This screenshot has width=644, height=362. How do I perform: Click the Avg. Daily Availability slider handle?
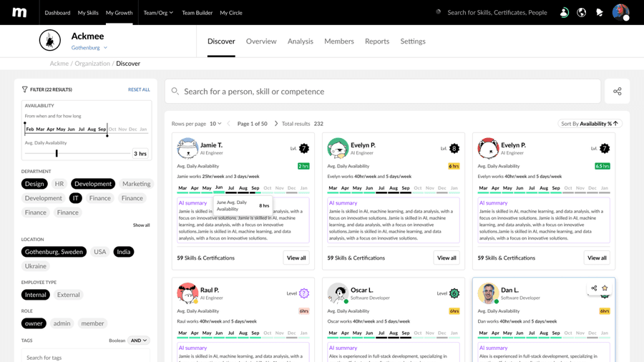coord(57,153)
